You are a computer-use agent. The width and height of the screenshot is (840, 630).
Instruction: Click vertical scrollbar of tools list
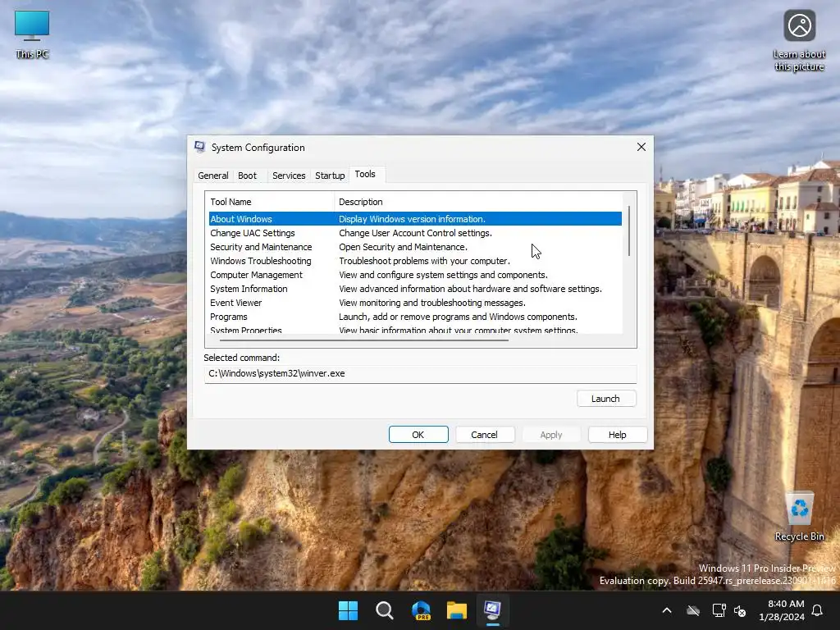click(629, 231)
